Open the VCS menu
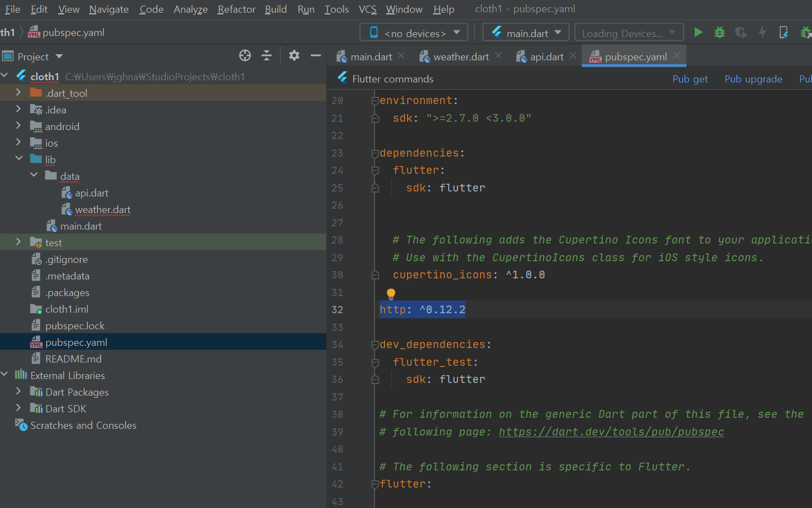 coord(367,9)
